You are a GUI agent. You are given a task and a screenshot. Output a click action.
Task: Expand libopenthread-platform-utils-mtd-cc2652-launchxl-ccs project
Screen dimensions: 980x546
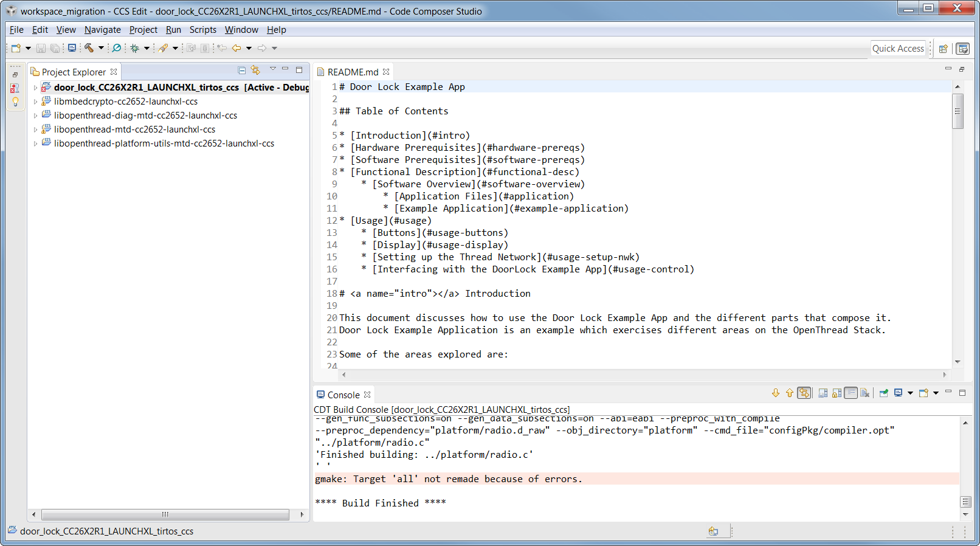(x=35, y=143)
